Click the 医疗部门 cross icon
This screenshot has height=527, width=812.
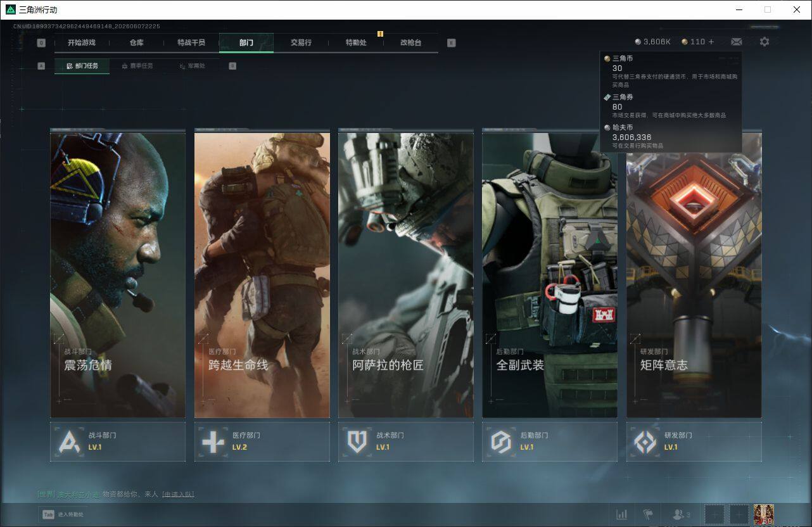tap(213, 441)
